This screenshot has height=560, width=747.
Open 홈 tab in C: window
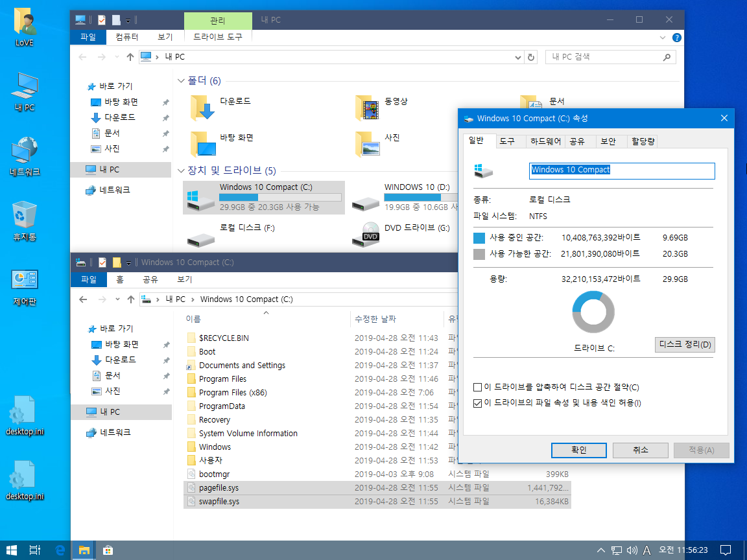120,279
